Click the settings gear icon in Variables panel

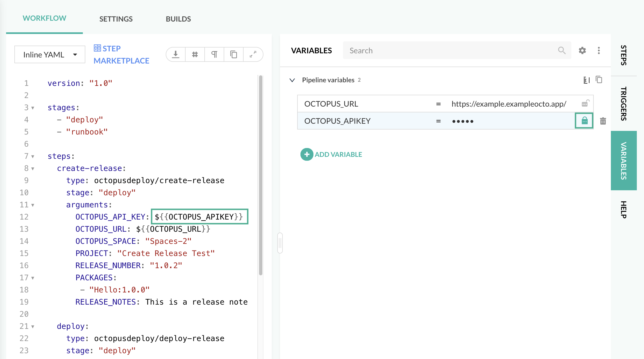[582, 51]
